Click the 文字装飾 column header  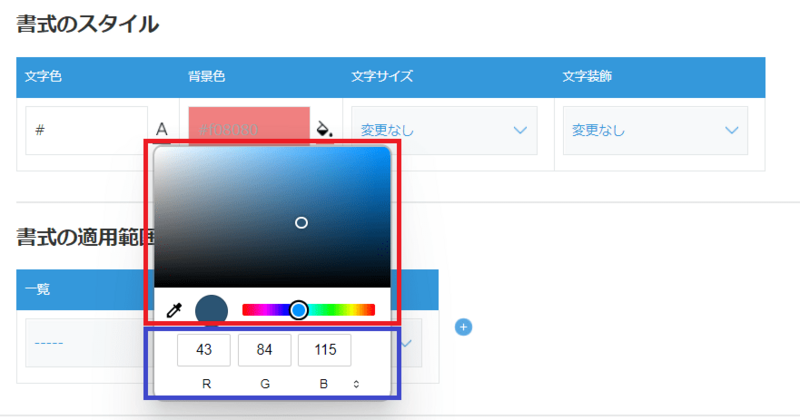tap(587, 76)
